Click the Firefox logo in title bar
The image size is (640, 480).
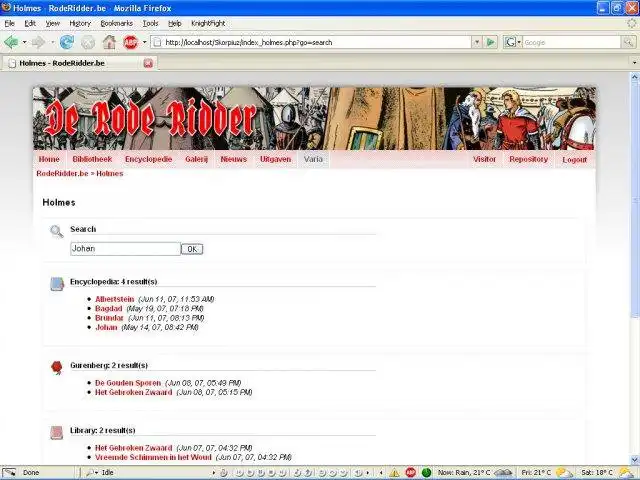point(6,8)
